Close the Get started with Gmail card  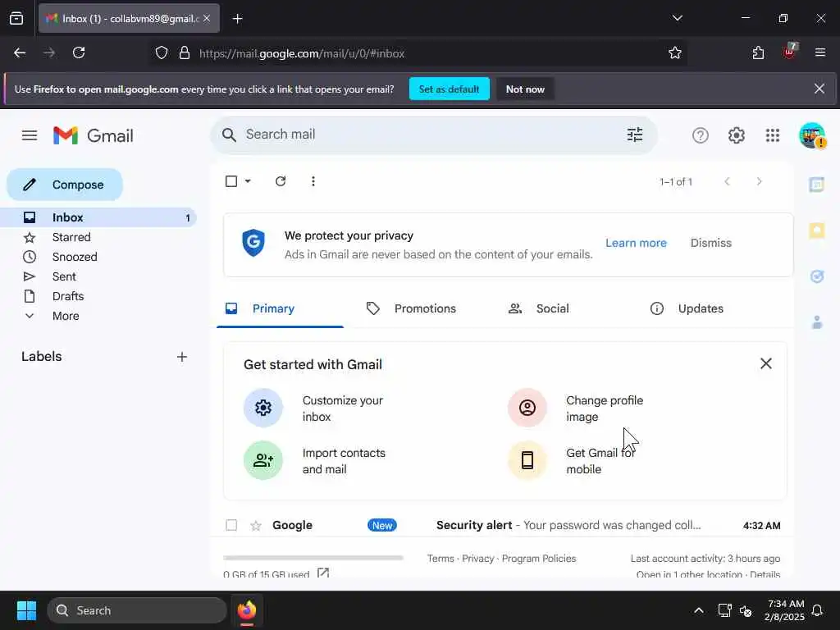pos(766,363)
